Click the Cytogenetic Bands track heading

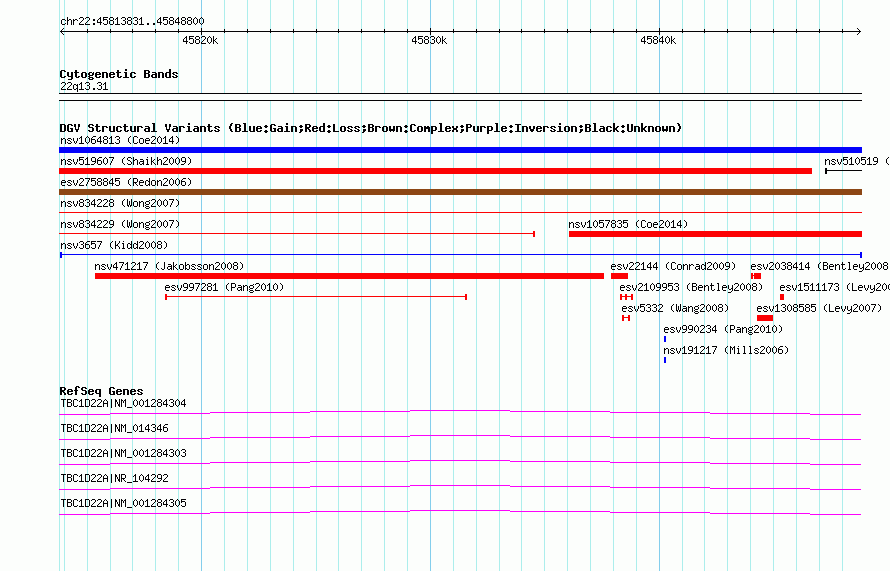point(119,74)
